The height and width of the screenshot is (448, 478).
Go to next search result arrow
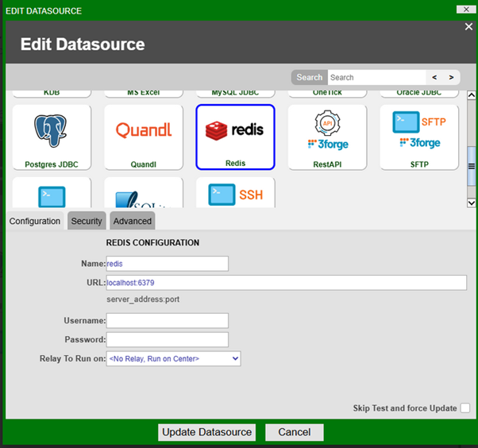pyautogui.click(x=451, y=77)
